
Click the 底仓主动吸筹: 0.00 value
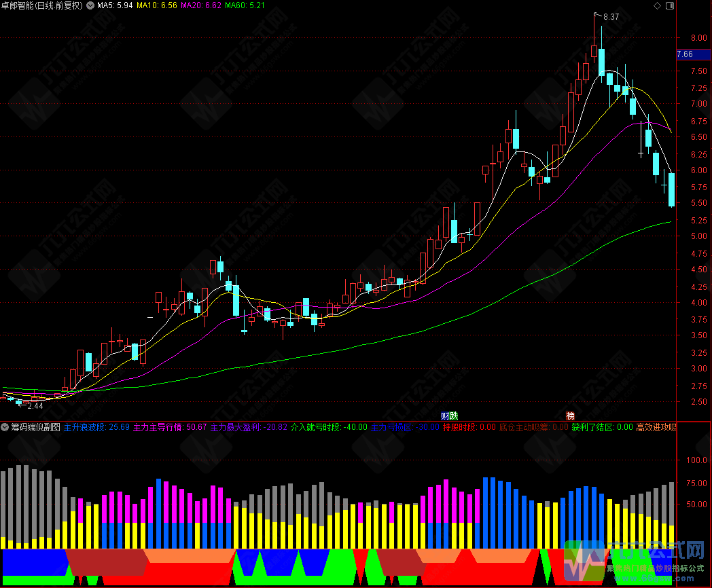[533, 427]
